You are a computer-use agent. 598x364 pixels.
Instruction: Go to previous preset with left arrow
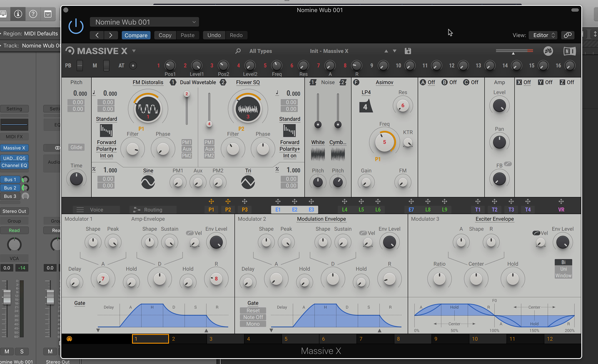point(97,35)
